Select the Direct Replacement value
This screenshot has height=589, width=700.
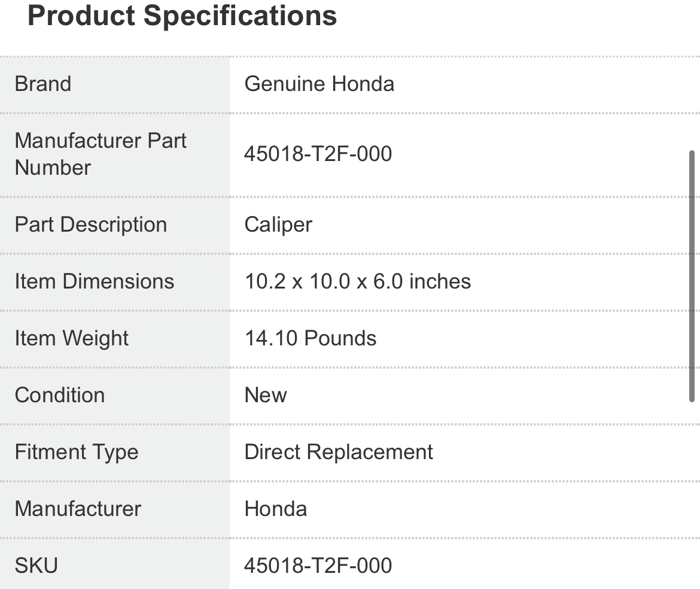(x=339, y=452)
